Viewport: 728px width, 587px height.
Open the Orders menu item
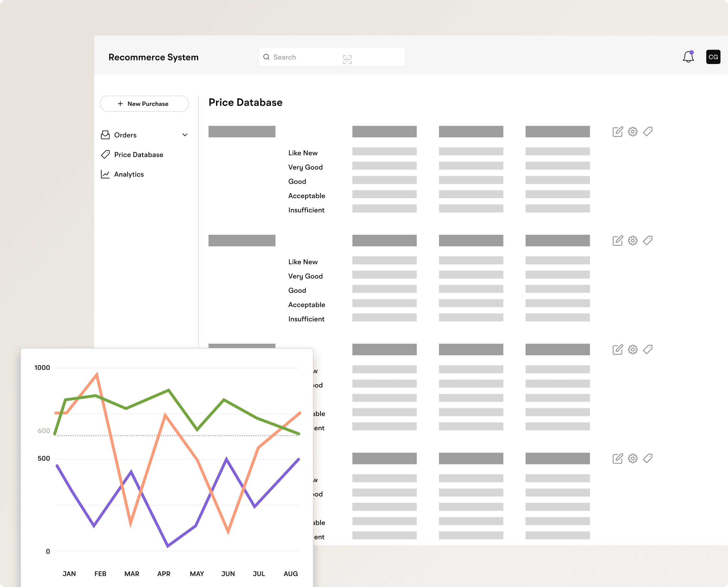coord(125,135)
